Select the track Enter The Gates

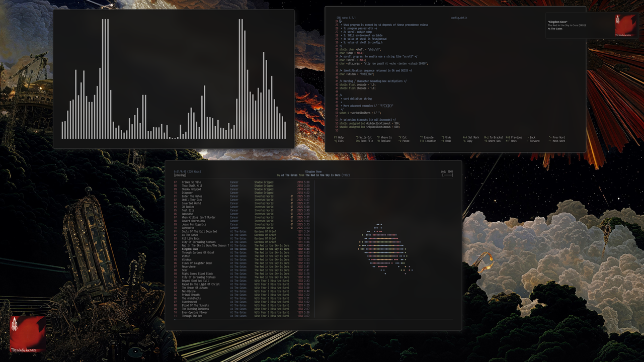[x=242, y=196]
